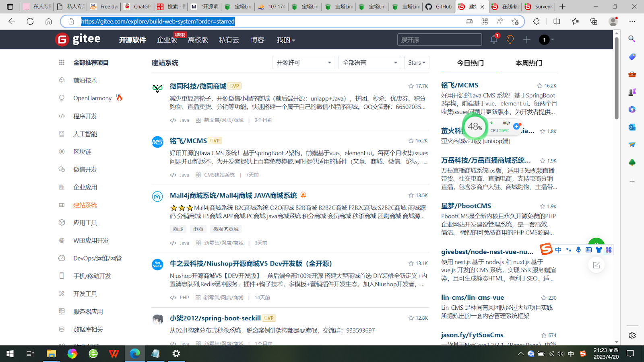Click the sidebar add plus icon
This screenshot has width=644, height=362.
point(632,181)
